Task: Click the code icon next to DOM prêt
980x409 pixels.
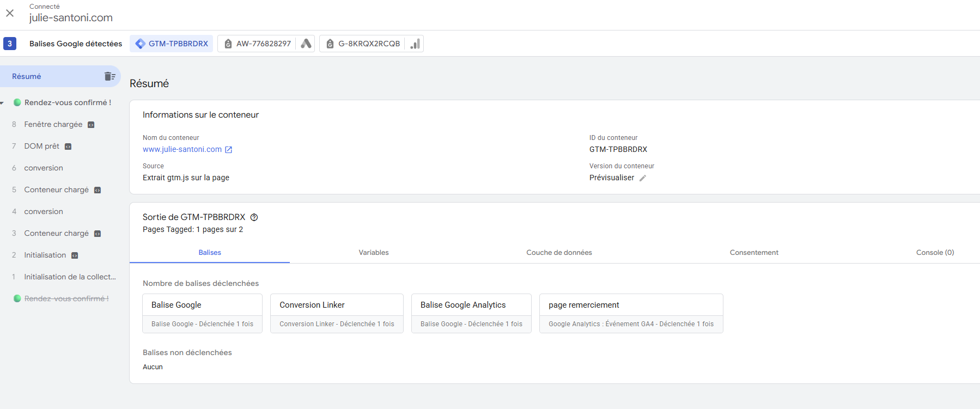Action: click(x=68, y=146)
